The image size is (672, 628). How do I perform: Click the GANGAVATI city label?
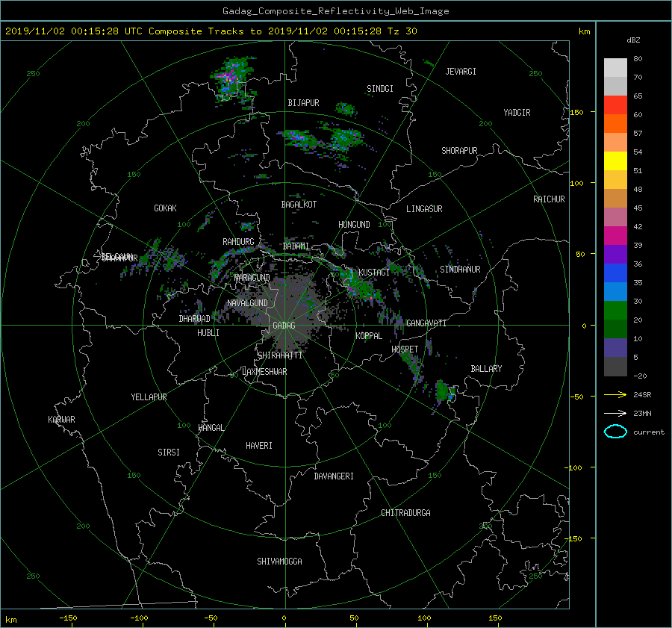426,323
